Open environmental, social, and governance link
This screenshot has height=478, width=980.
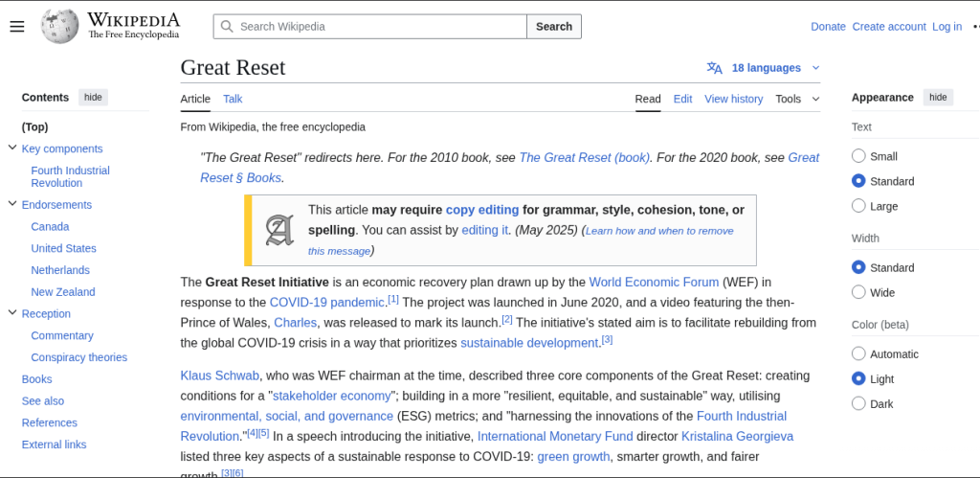[287, 416]
